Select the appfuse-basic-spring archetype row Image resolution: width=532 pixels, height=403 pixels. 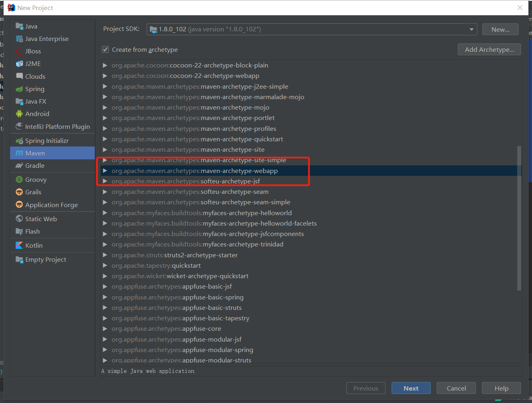point(213,297)
